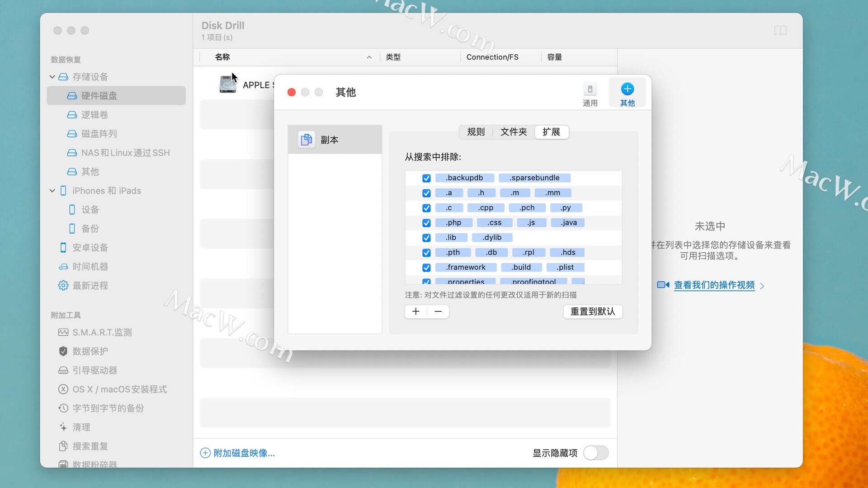Image resolution: width=868 pixels, height=488 pixels.
Task: Click the arrow after 查看我们的操作视频
Action: tap(762, 286)
